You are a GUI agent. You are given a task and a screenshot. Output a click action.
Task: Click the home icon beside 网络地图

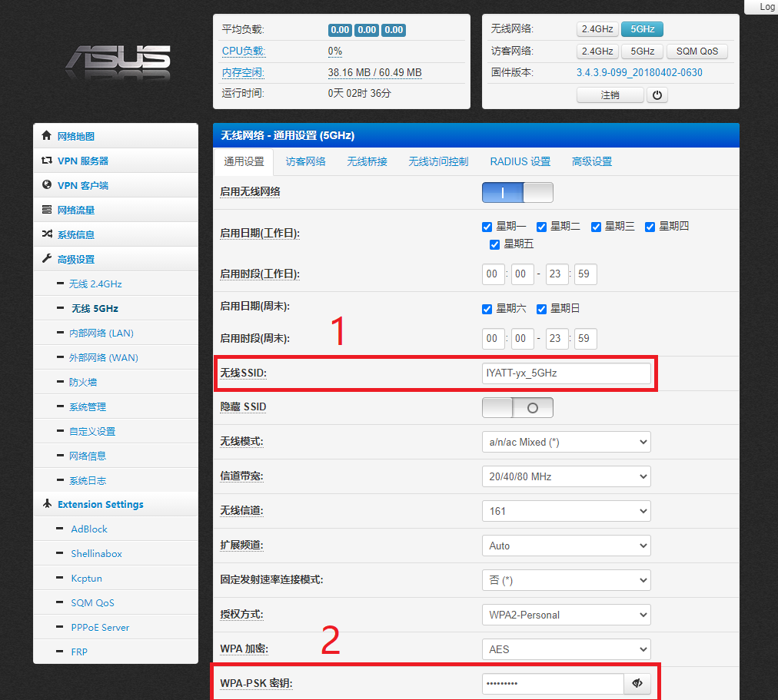click(x=47, y=135)
